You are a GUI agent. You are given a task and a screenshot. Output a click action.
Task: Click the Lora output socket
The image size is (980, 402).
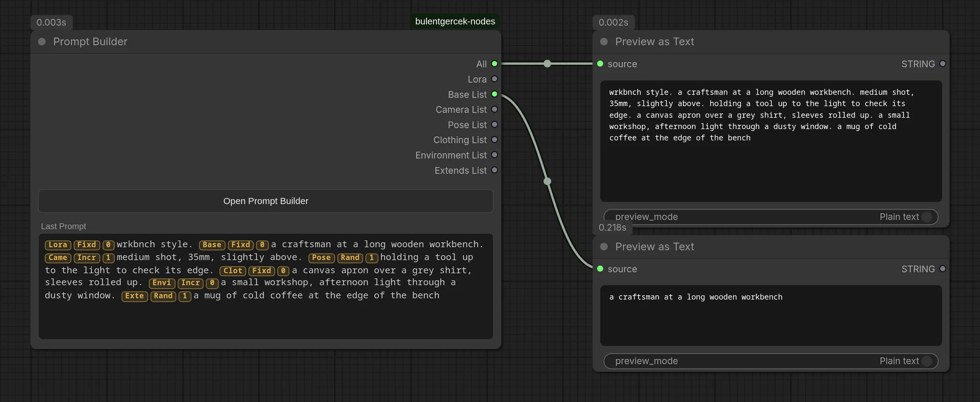(x=494, y=79)
